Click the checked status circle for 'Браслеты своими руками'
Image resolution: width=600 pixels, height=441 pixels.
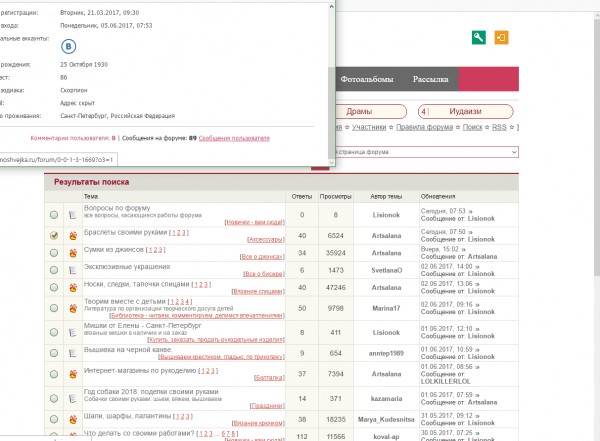(54, 235)
